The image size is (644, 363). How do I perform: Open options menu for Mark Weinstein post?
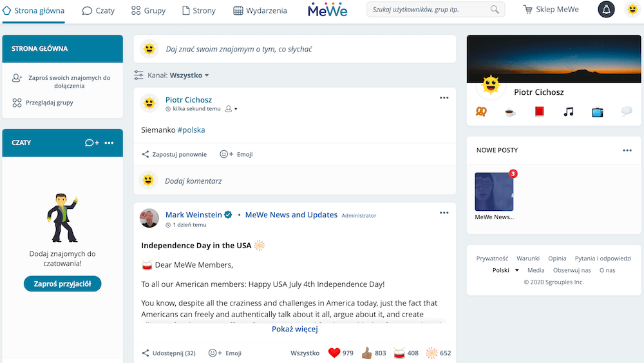pyautogui.click(x=444, y=213)
